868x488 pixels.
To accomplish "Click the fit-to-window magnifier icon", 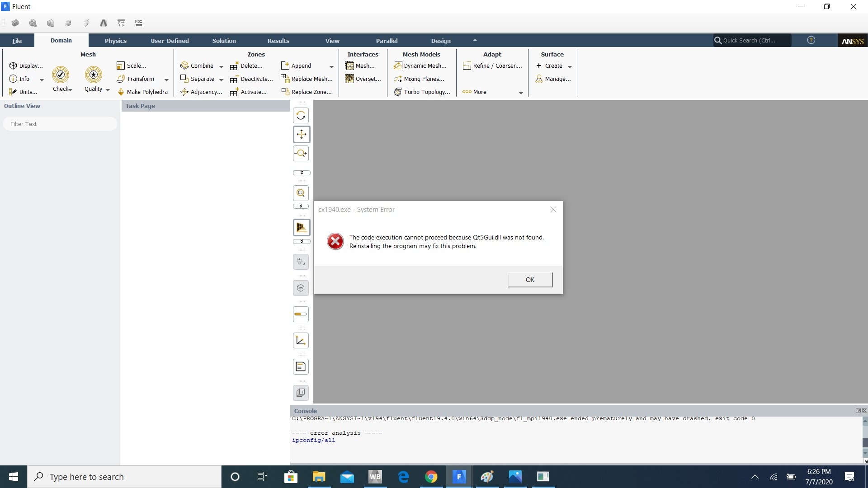I will (301, 193).
